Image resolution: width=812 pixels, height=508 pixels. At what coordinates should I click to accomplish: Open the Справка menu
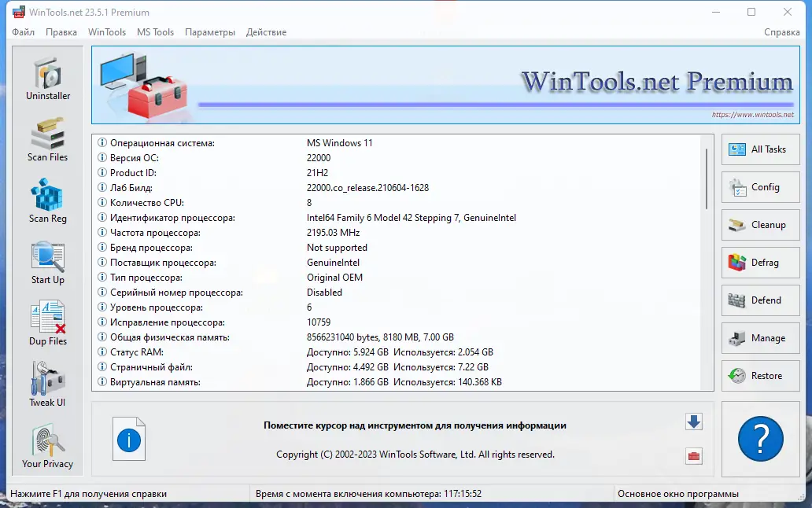click(781, 32)
